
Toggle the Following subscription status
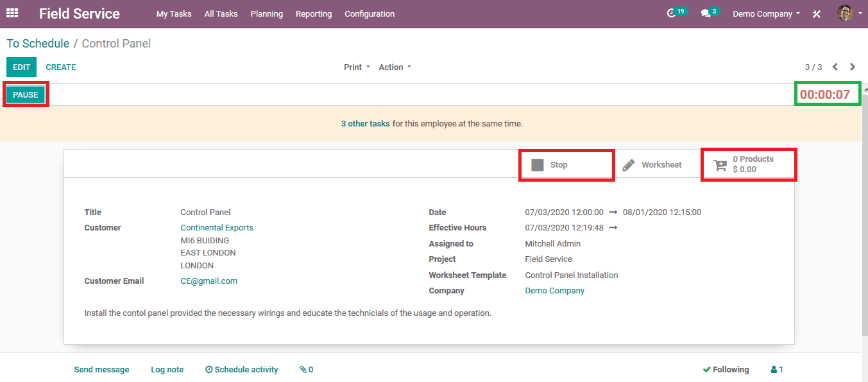point(726,370)
